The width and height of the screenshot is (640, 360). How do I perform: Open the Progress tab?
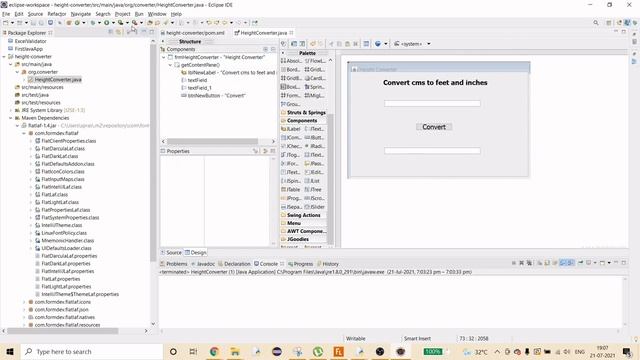coord(300,264)
